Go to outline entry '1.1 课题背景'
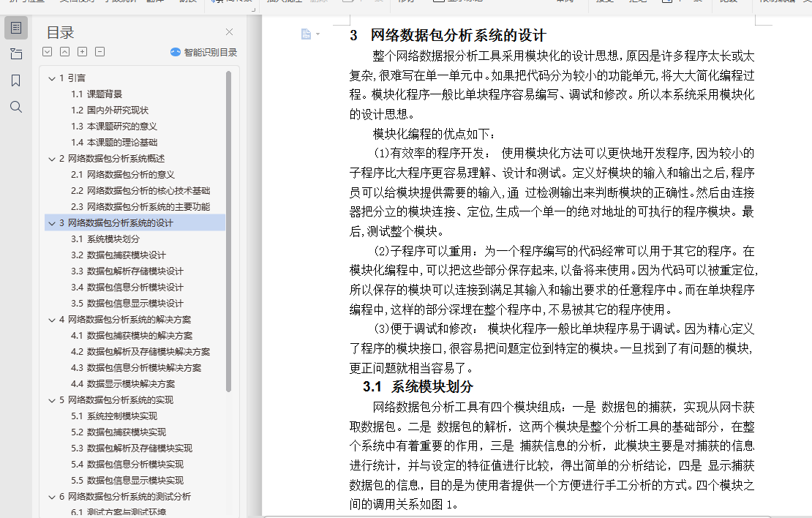The height and width of the screenshot is (518, 812). tap(97, 94)
